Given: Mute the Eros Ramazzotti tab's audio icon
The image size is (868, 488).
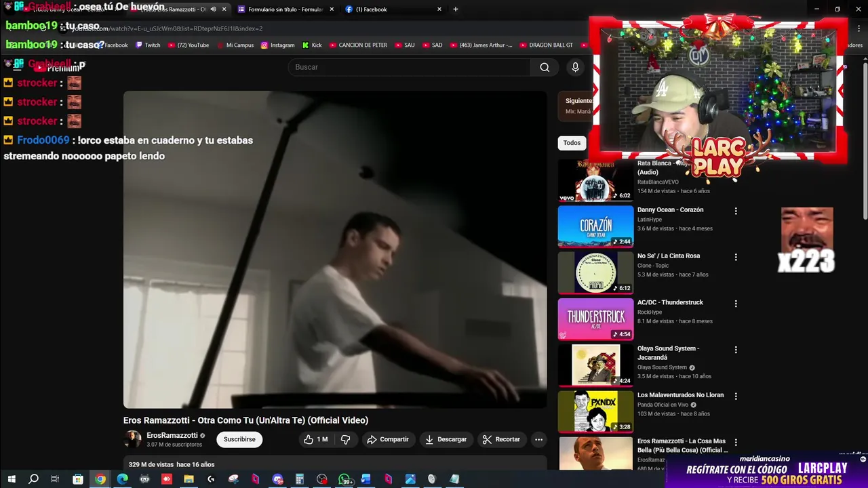Looking at the screenshot, I should coord(213,9).
